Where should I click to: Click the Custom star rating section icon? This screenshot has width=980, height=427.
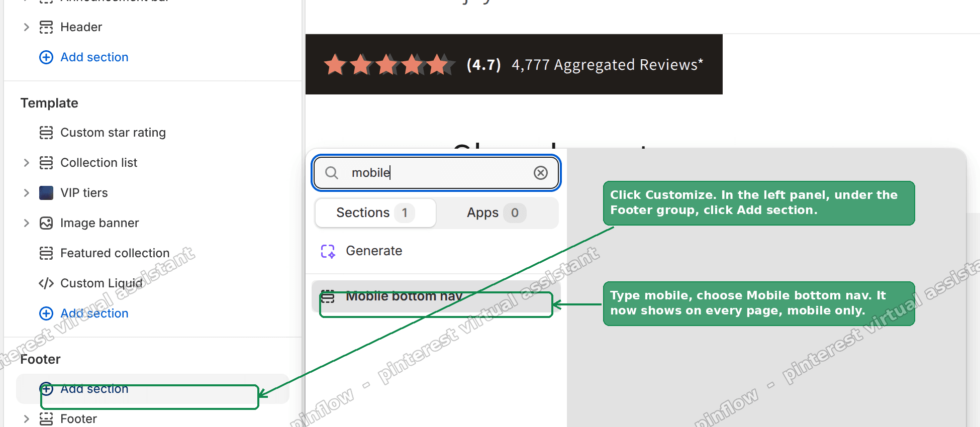point(46,133)
